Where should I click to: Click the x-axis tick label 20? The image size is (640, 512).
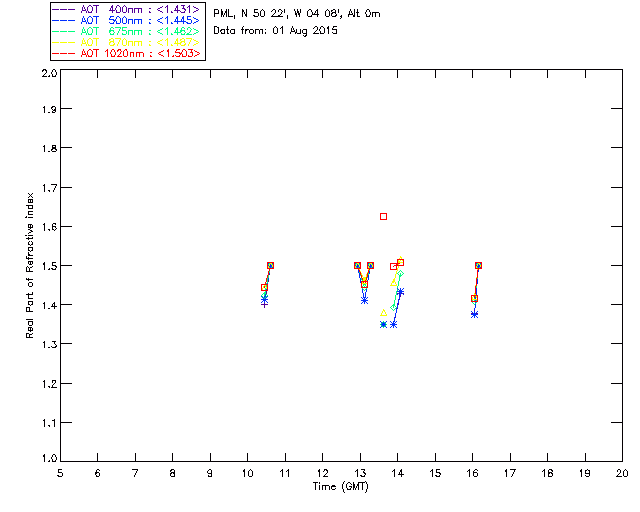coord(622,473)
